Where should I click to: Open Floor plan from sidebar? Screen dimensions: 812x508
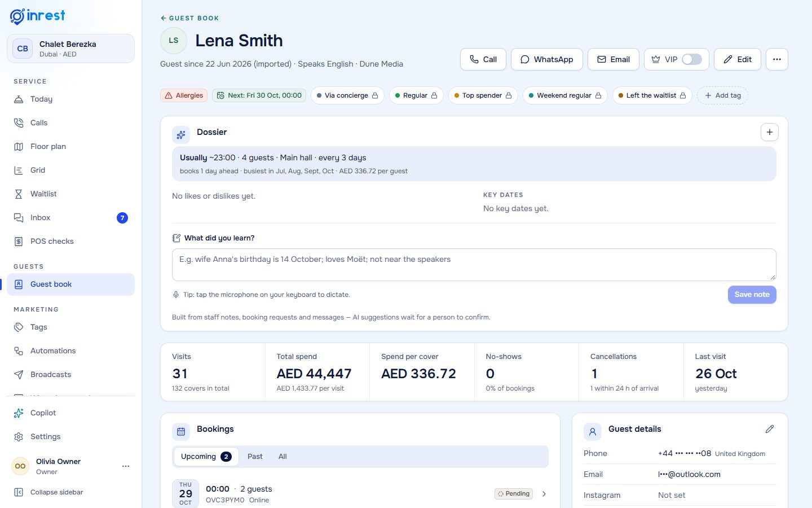[x=70, y=146]
